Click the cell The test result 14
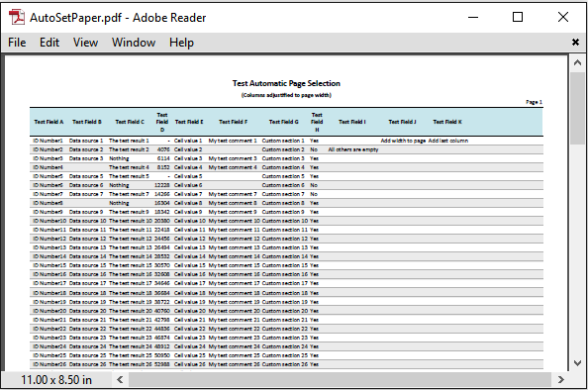588x390 pixels. click(x=131, y=256)
